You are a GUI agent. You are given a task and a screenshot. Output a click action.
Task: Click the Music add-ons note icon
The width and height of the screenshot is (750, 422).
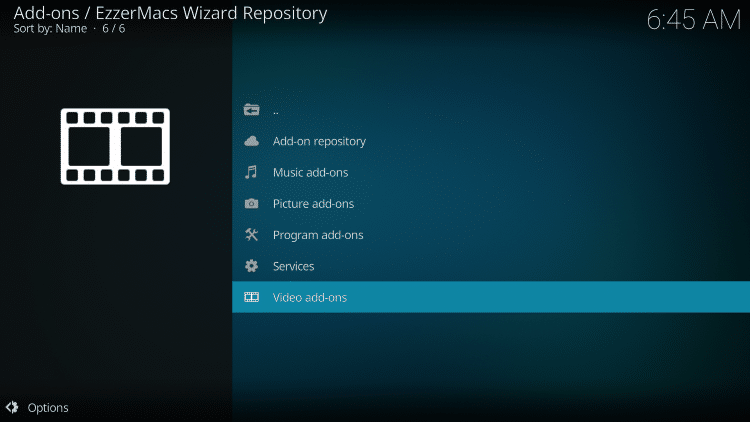pyautogui.click(x=251, y=172)
